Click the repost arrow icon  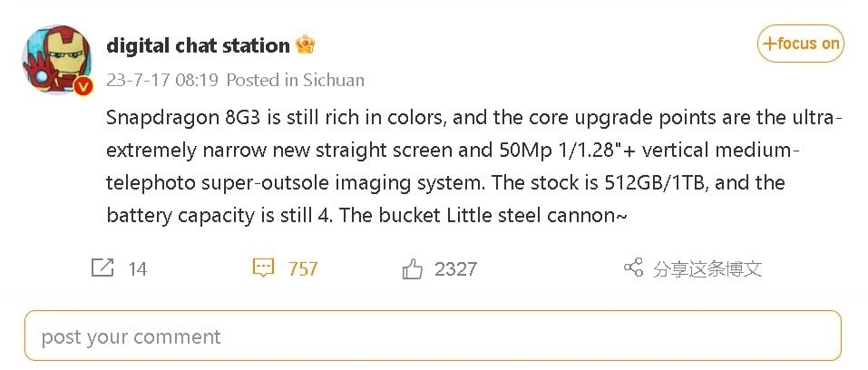point(102,268)
